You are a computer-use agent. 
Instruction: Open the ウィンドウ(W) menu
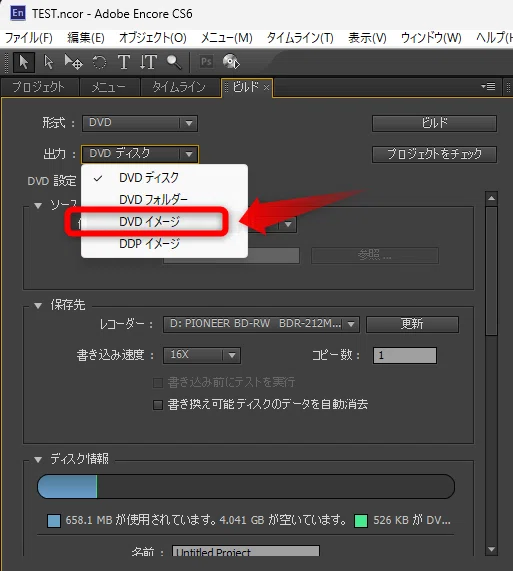(x=431, y=38)
